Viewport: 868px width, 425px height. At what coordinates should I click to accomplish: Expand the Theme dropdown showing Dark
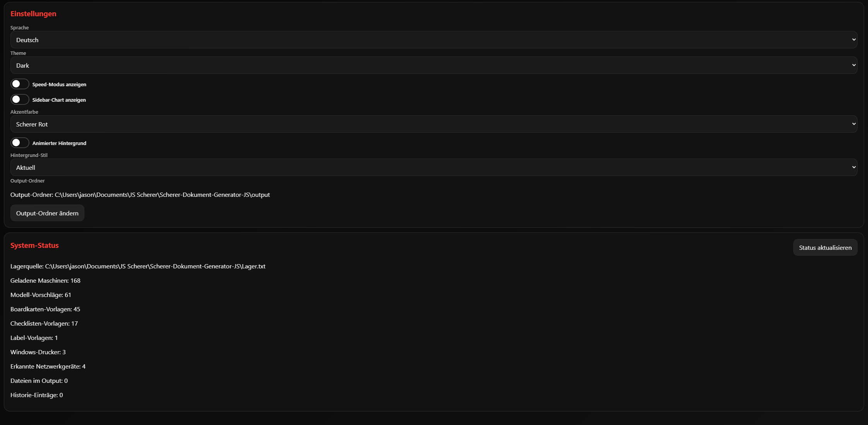433,65
